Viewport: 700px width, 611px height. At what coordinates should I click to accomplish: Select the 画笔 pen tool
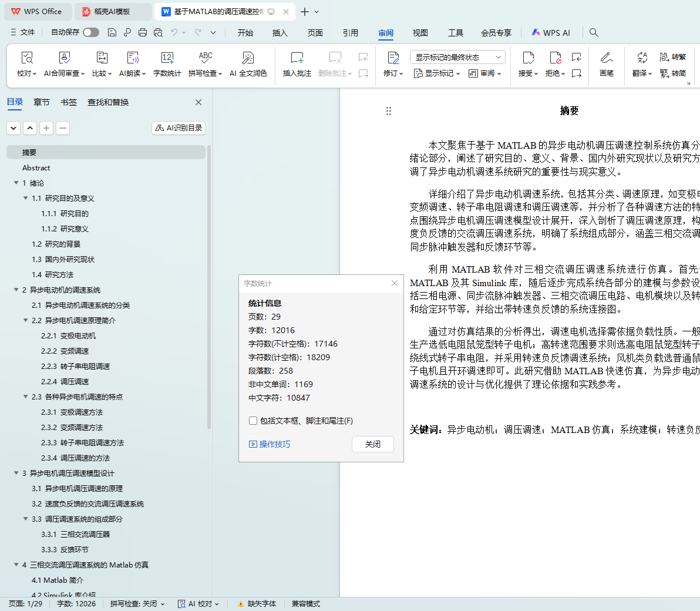click(x=606, y=58)
